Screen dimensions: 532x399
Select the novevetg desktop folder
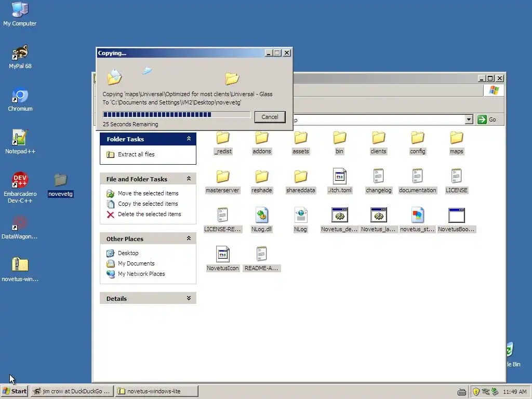coord(60,185)
